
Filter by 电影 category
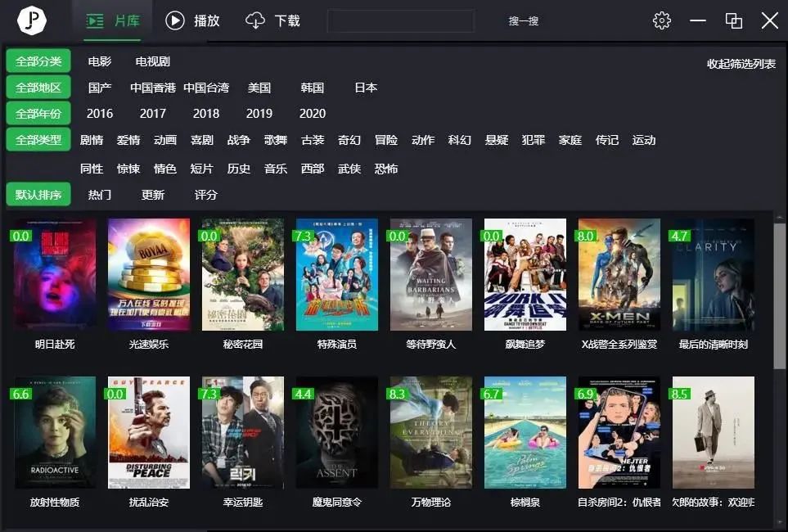coord(100,61)
